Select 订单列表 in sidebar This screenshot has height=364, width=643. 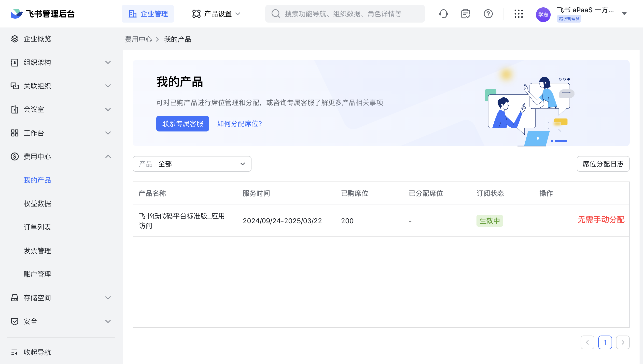click(x=37, y=227)
